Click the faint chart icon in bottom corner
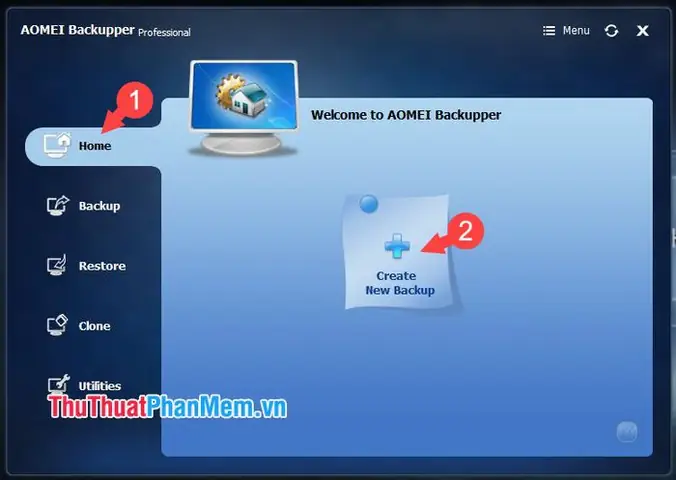The image size is (676, 480). coord(627,432)
